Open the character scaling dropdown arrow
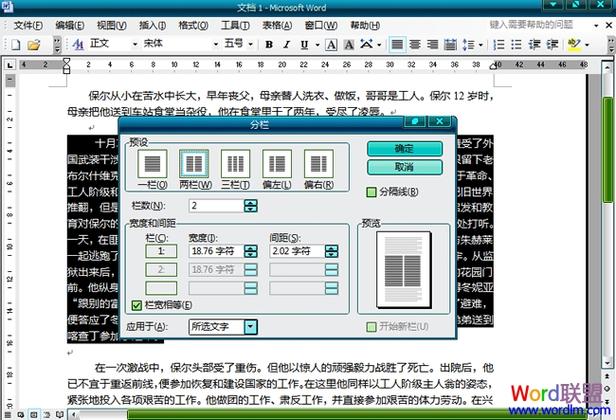The width and height of the screenshot is (616, 420). pos(379,45)
